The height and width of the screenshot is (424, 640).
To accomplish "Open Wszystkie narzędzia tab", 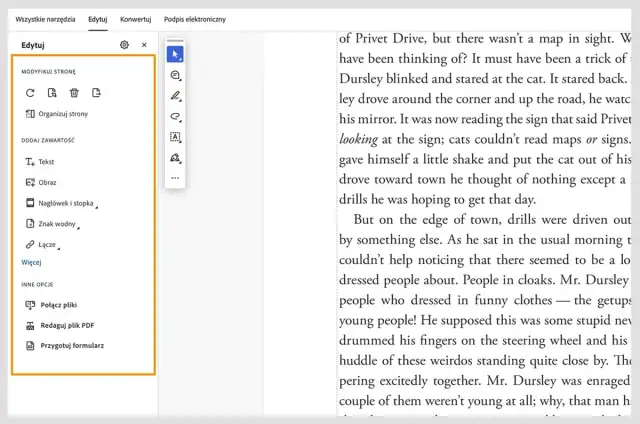I will tap(45, 19).
